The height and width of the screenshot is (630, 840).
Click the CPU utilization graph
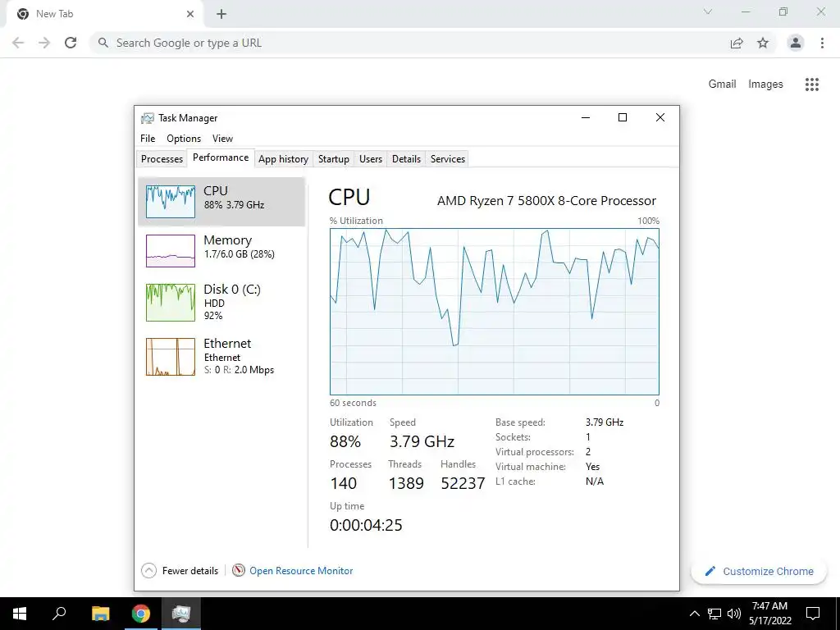pyautogui.click(x=495, y=312)
